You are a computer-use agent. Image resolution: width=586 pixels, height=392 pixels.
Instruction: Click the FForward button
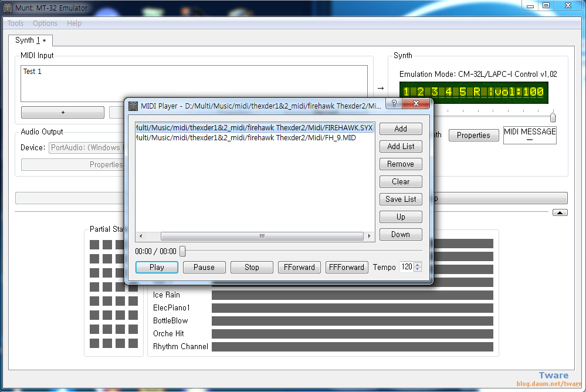(299, 267)
